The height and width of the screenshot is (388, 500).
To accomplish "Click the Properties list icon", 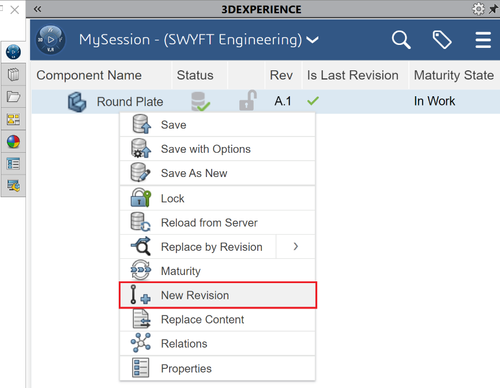I will 140,368.
